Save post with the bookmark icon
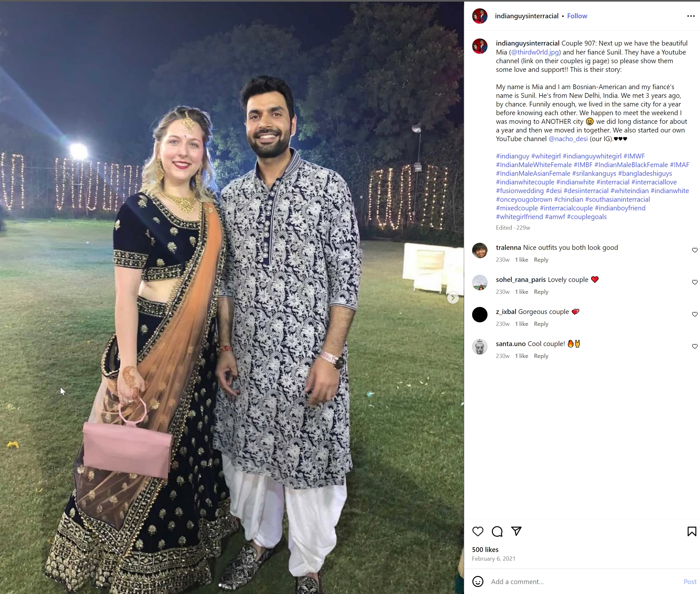The image size is (700, 594). pos(692,531)
